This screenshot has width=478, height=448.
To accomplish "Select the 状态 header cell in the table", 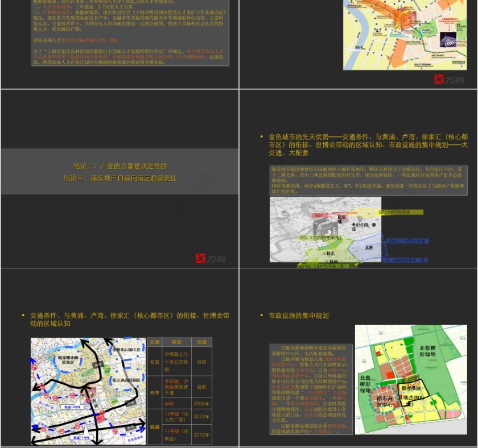I will [177, 342].
